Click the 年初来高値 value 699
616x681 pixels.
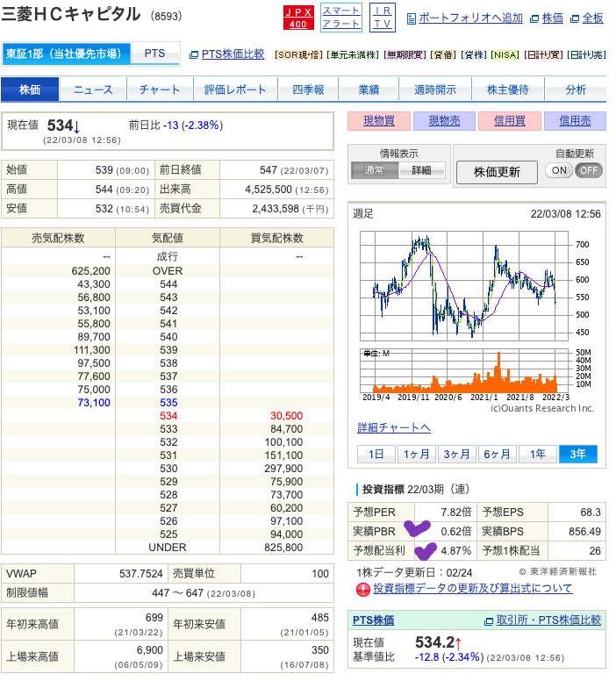(x=154, y=618)
